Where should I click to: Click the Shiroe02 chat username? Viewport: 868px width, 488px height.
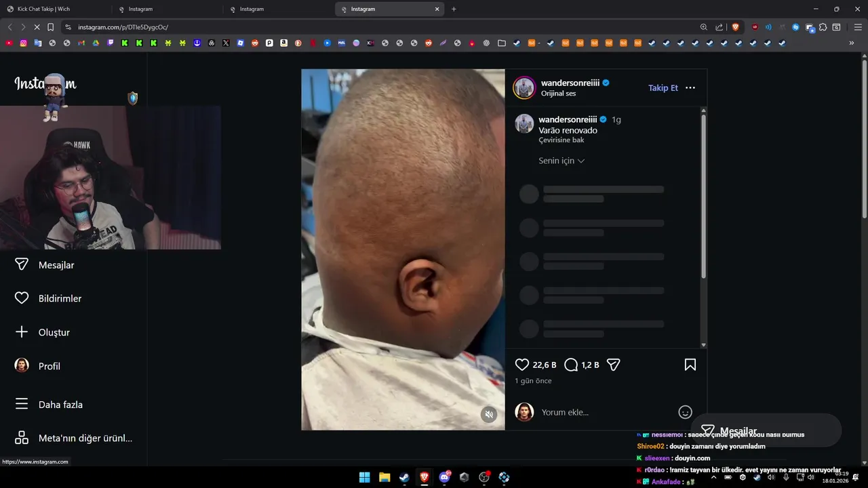pos(650,446)
